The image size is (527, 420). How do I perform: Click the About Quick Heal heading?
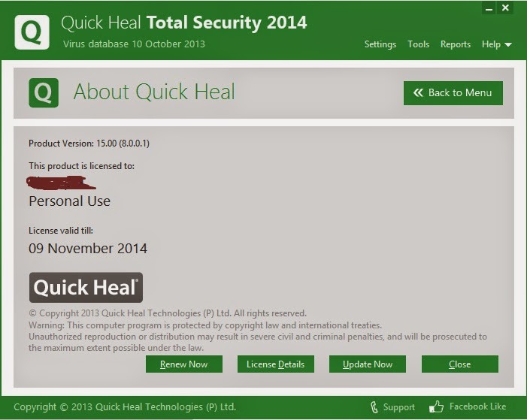point(154,92)
